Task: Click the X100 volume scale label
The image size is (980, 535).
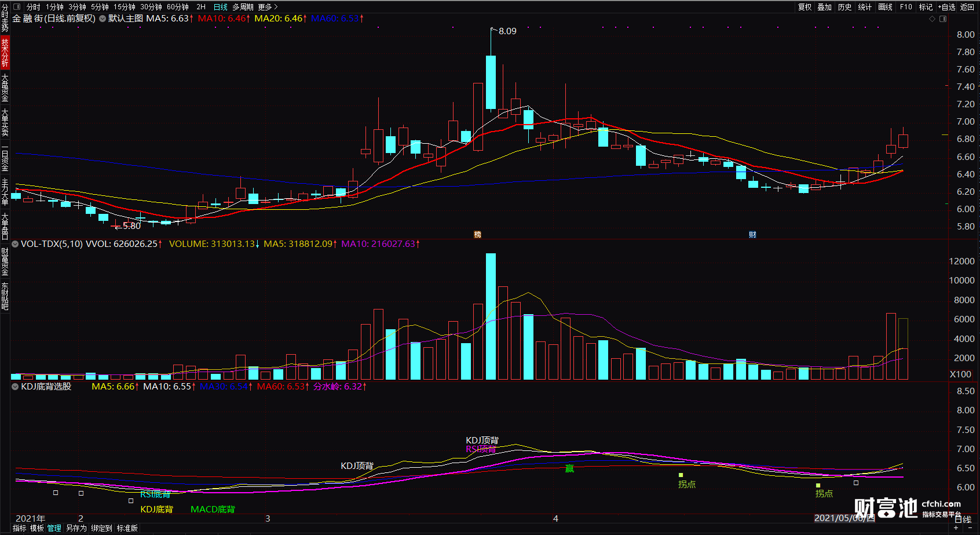Action: pyautogui.click(x=960, y=374)
